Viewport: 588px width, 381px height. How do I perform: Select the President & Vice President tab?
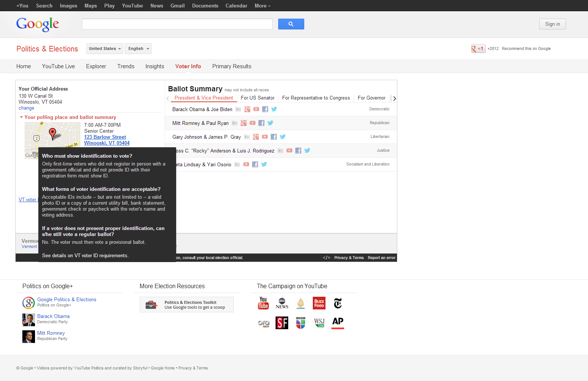tap(204, 98)
